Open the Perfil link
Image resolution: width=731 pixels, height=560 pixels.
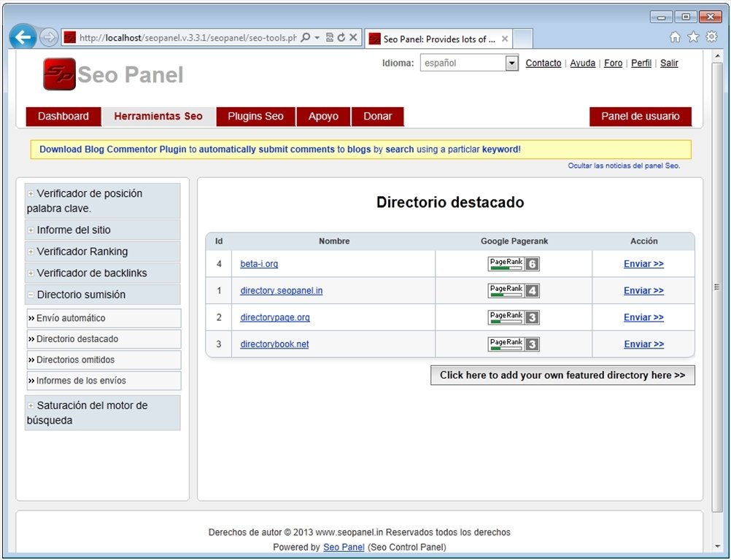pyautogui.click(x=641, y=63)
